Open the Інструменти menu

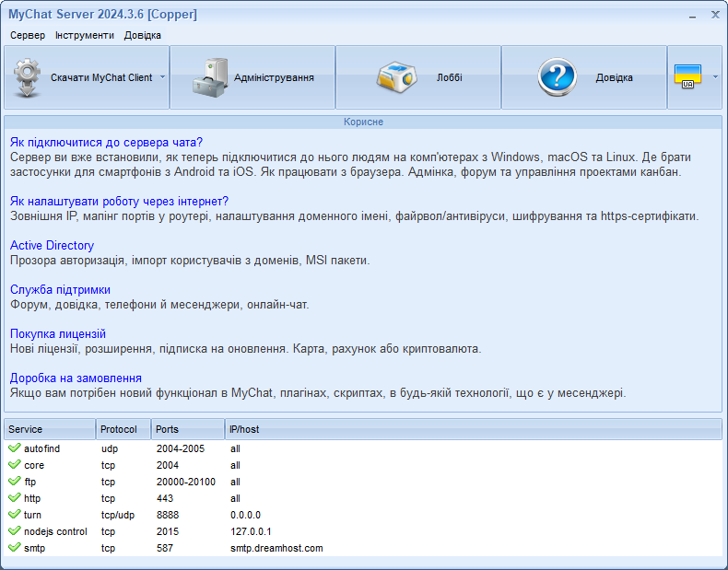pyautogui.click(x=85, y=35)
